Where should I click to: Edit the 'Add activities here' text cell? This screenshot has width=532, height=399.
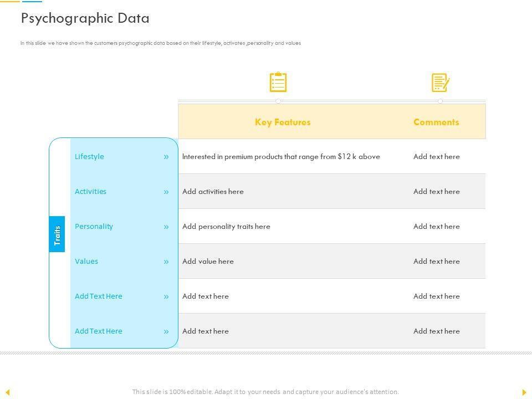point(213,192)
